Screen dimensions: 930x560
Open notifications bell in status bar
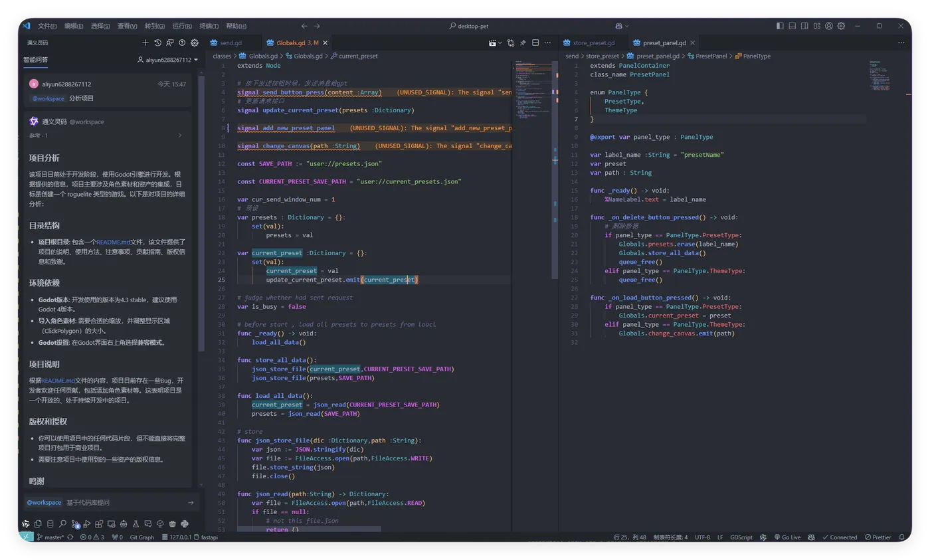pos(902,537)
